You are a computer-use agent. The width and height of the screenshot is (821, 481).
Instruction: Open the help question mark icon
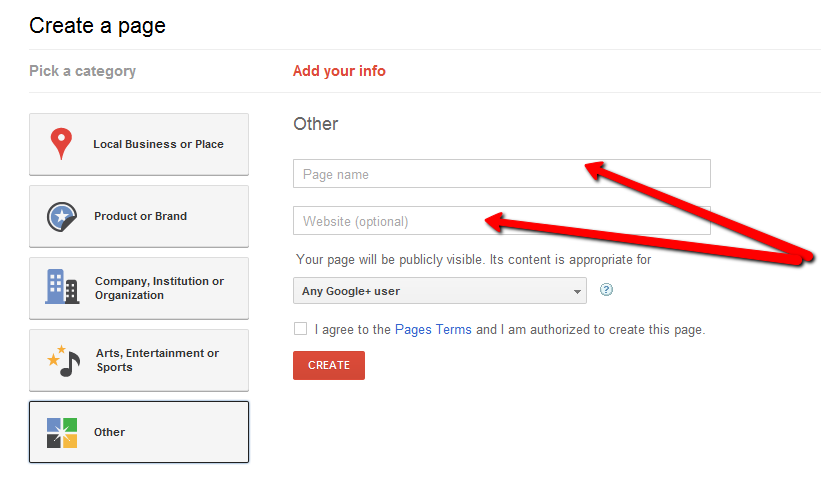tap(606, 289)
